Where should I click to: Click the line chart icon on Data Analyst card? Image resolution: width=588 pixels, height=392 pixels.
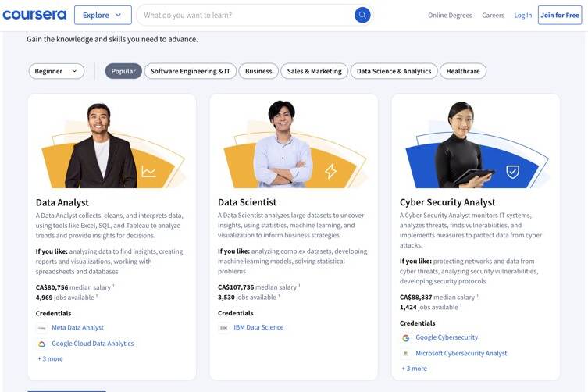(148, 172)
